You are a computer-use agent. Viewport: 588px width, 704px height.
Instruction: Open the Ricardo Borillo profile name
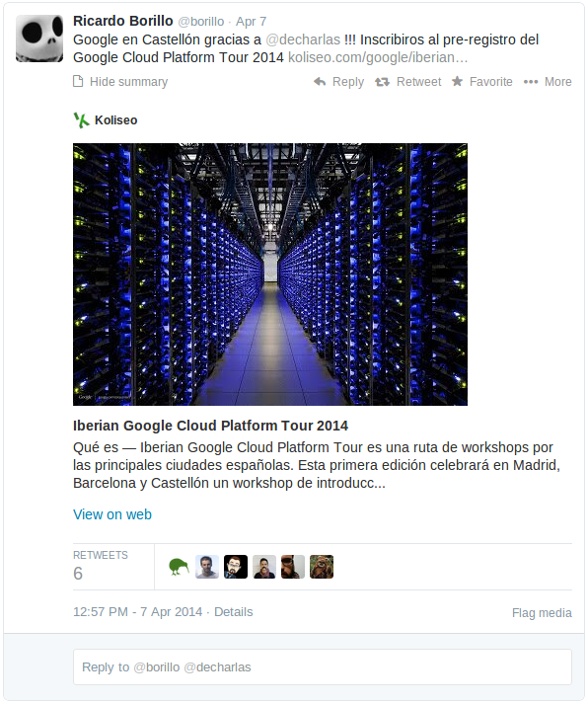tap(123, 21)
